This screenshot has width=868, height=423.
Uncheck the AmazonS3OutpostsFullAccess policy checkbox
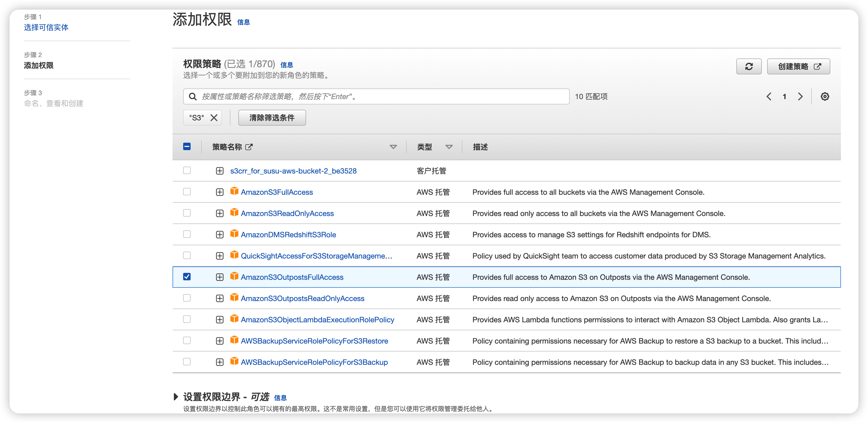coord(187,277)
